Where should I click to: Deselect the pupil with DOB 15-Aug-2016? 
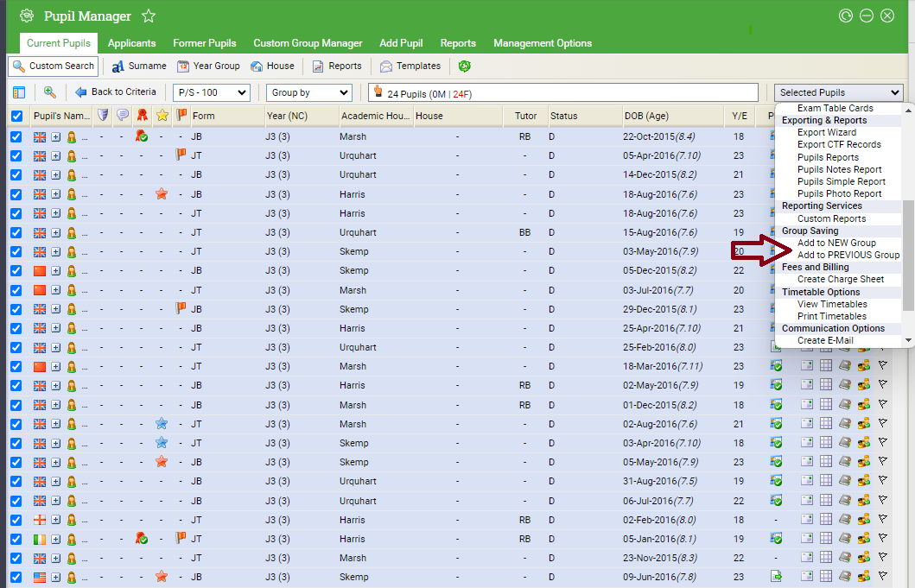coord(16,232)
